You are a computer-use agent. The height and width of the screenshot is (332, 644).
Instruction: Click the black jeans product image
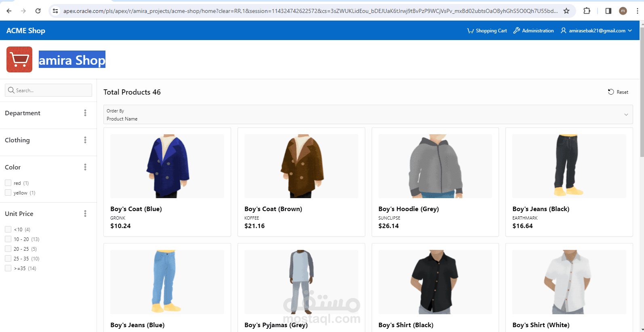[569, 166]
